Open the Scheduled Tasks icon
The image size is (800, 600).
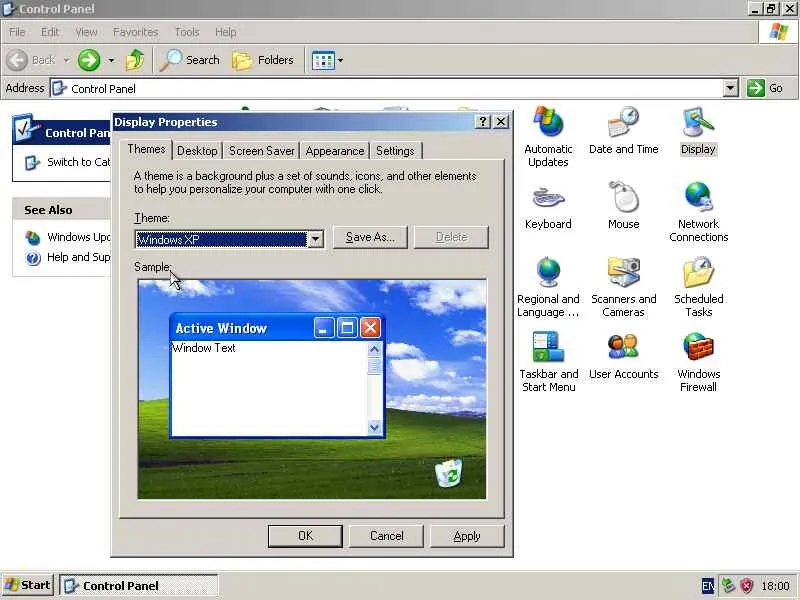pos(698,272)
